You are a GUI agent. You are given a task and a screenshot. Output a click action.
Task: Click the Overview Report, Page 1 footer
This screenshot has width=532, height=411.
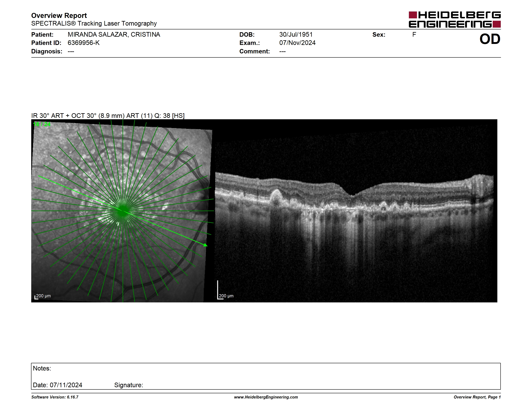pyautogui.click(x=477, y=397)
